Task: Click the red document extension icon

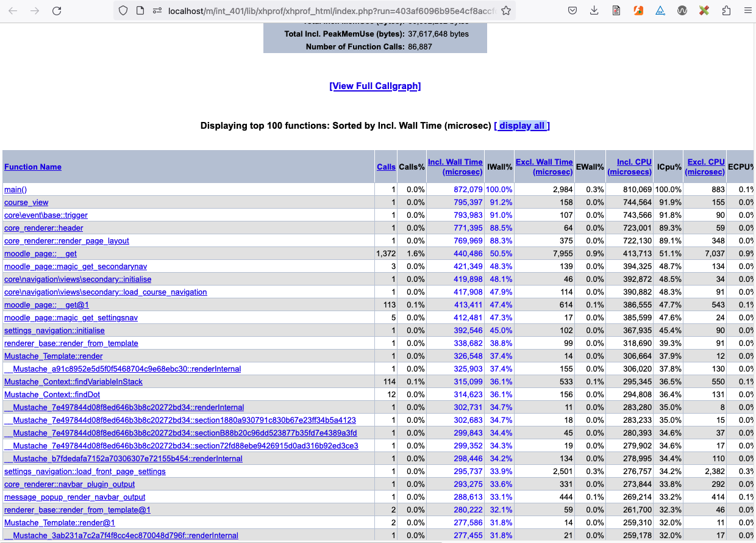Action: tap(616, 10)
